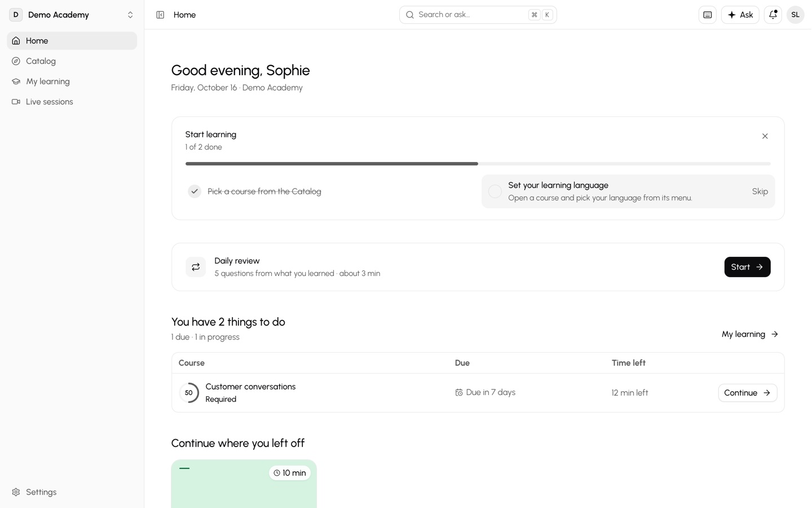Click the 50 percent progress ring

tap(189, 393)
